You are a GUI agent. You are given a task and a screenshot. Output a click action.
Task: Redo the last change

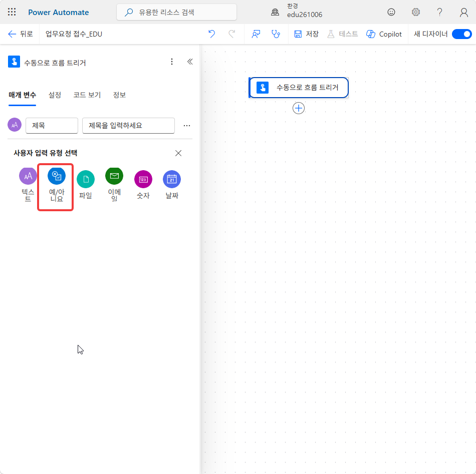(232, 34)
